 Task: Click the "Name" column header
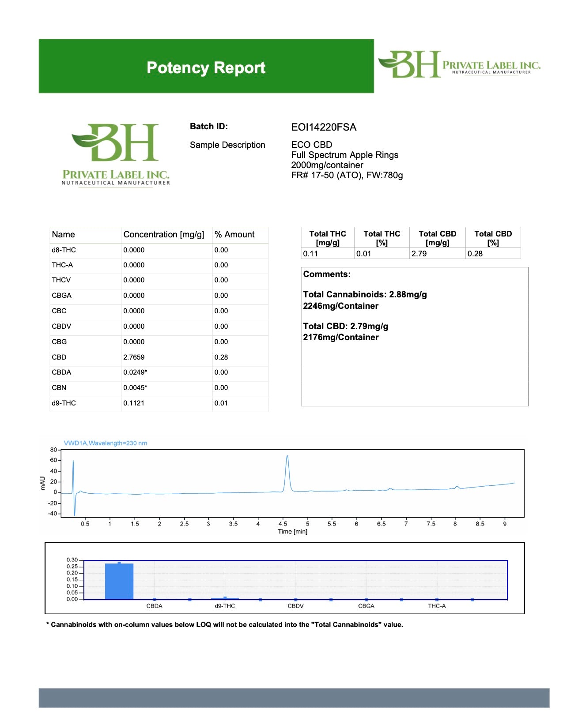(63, 234)
